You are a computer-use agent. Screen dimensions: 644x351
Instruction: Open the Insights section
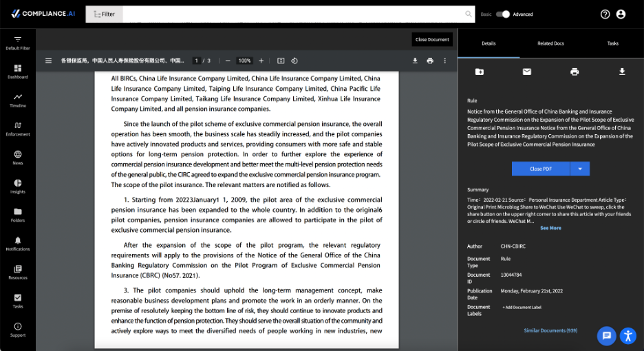pyautogui.click(x=18, y=187)
